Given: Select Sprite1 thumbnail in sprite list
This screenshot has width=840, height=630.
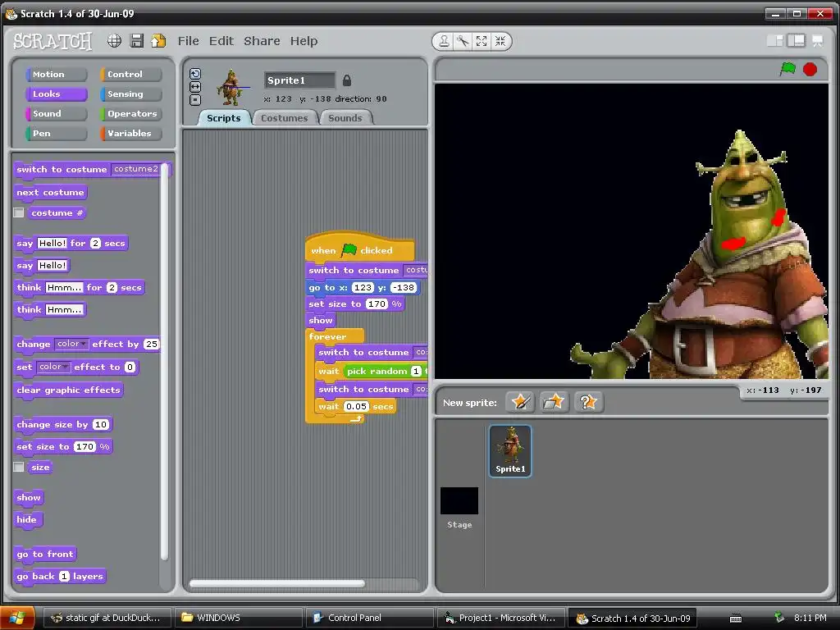Looking at the screenshot, I should (x=510, y=450).
